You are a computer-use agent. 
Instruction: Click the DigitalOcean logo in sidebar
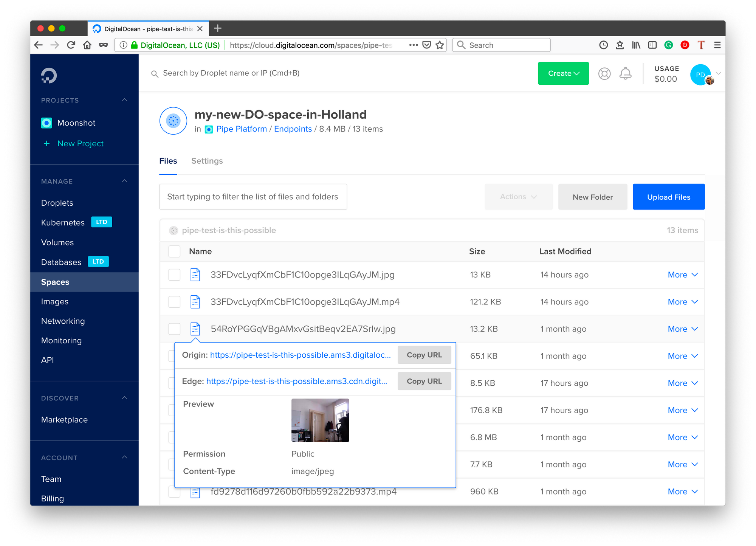(x=49, y=75)
